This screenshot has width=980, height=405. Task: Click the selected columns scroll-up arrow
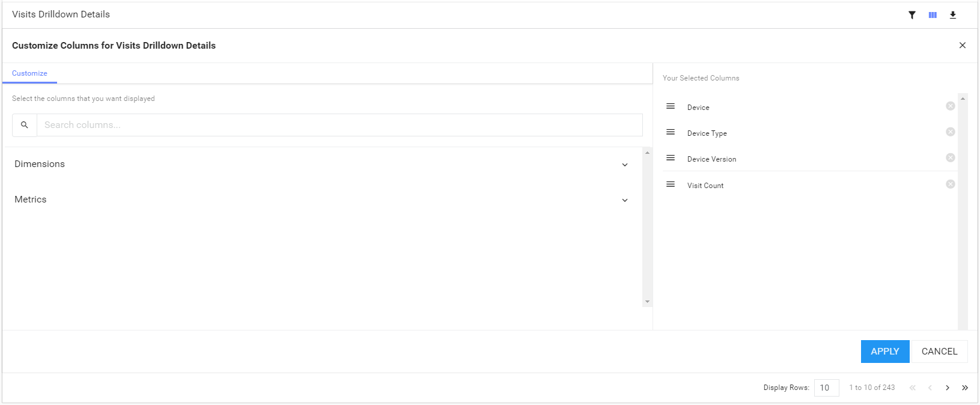[963, 99]
